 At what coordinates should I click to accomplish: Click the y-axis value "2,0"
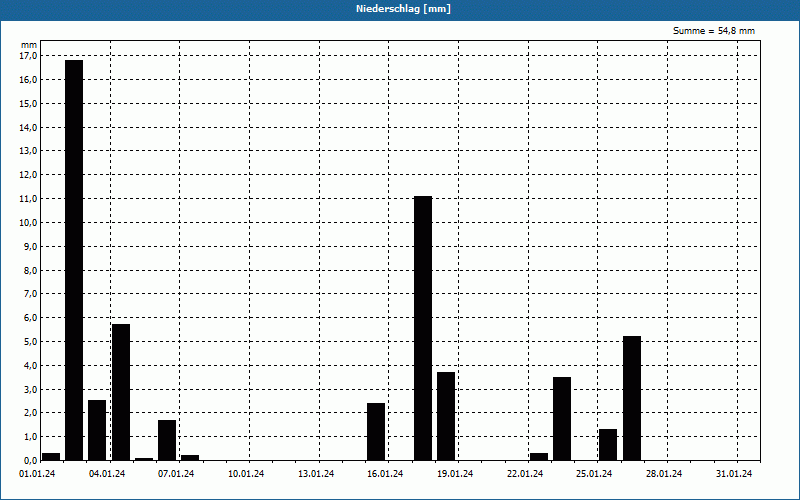(x=30, y=413)
